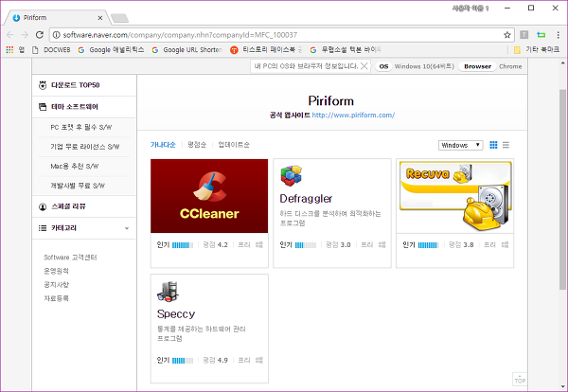568x392 pixels.
Task: Click Defraggler popularity bar
Action: (x=306, y=245)
